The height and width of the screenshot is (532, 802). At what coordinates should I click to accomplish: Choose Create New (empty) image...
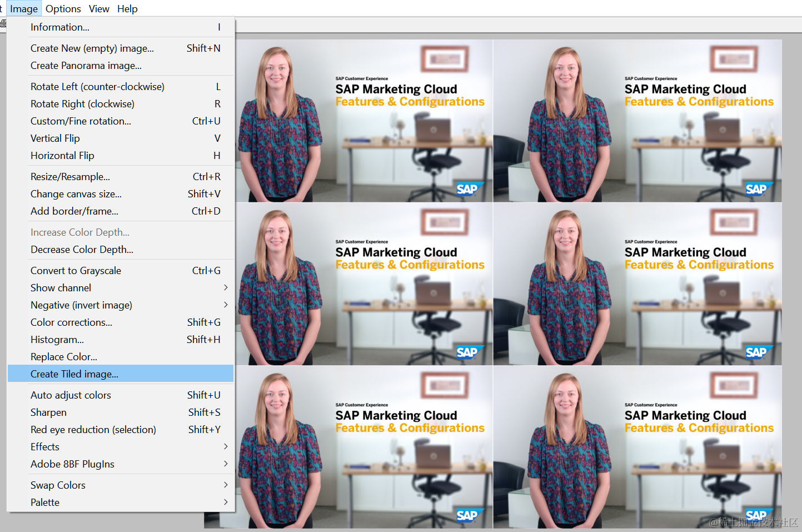click(121, 48)
